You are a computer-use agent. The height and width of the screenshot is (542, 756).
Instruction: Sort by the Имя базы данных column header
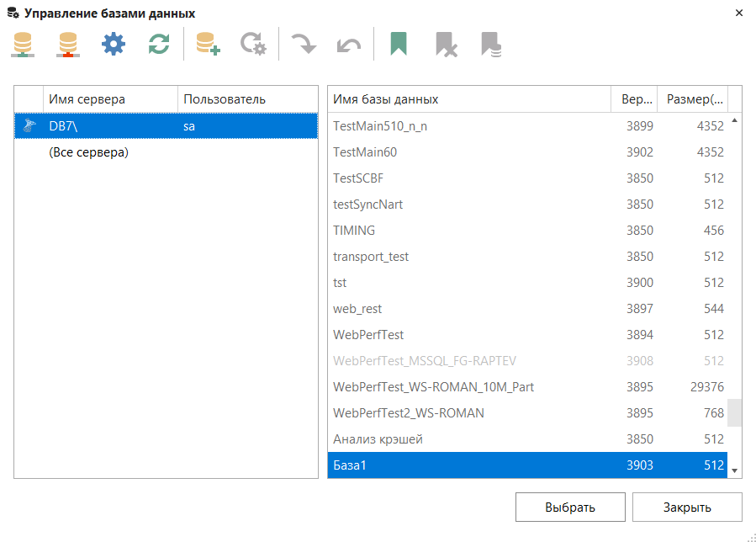(x=468, y=99)
